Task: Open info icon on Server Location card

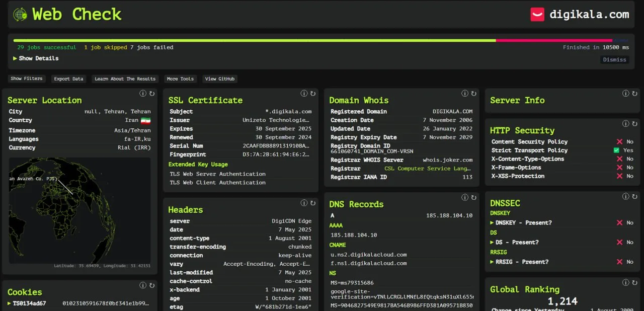Action: point(143,94)
